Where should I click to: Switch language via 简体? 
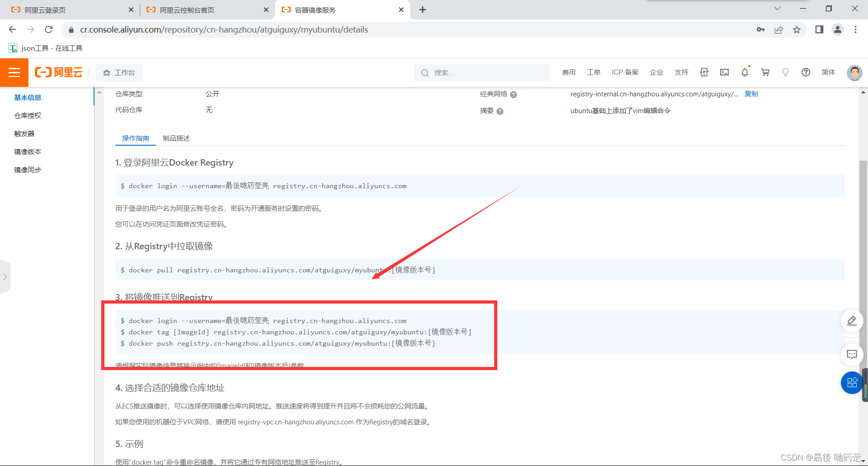tap(828, 72)
